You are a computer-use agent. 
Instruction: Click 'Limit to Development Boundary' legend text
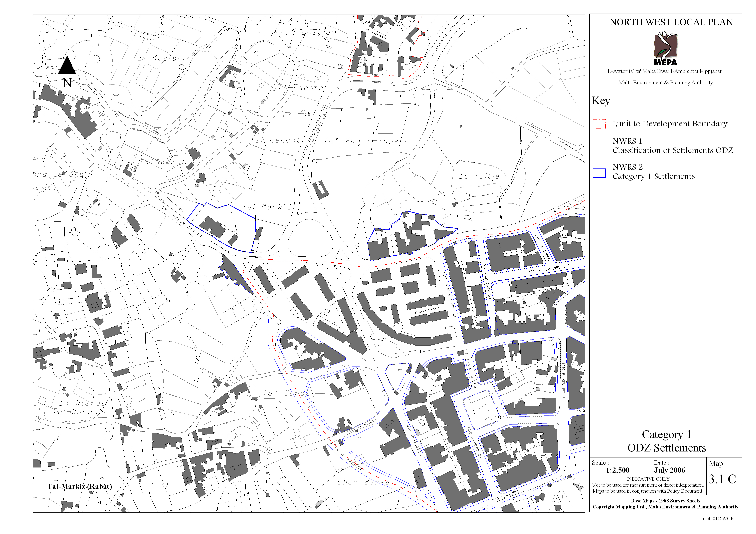point(670,124)
